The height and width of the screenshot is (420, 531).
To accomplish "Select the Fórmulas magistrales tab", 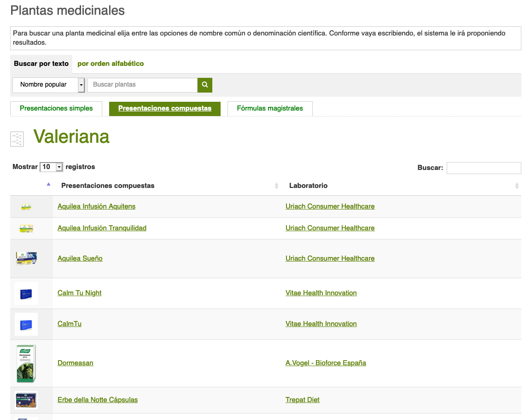I will pyautogui.click(x=270, y=108).
